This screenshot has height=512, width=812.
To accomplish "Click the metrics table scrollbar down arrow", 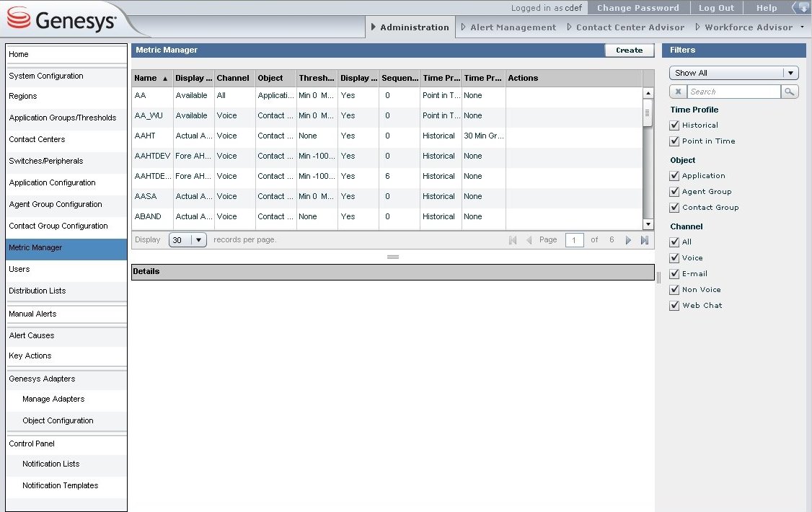I will pos(648,224).
